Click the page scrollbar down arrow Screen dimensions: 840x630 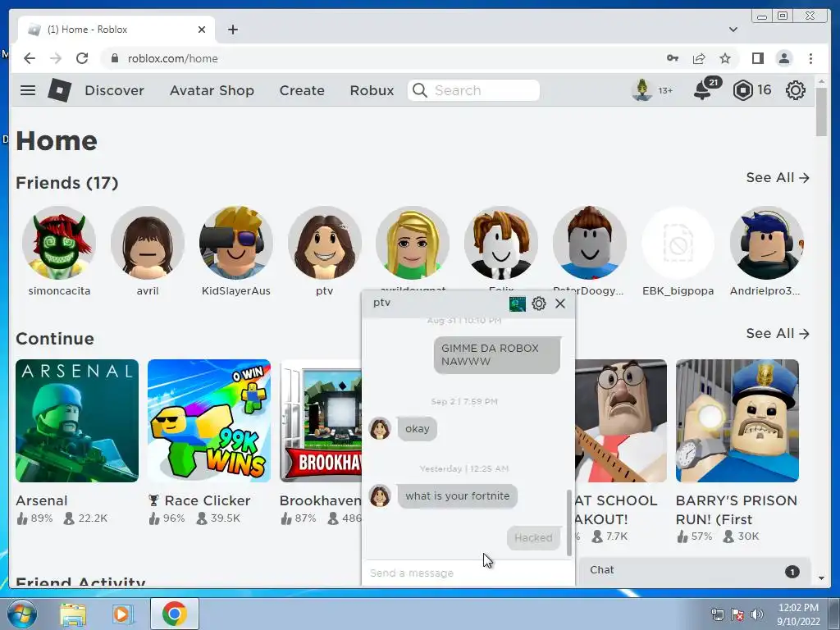click(821, 578)
